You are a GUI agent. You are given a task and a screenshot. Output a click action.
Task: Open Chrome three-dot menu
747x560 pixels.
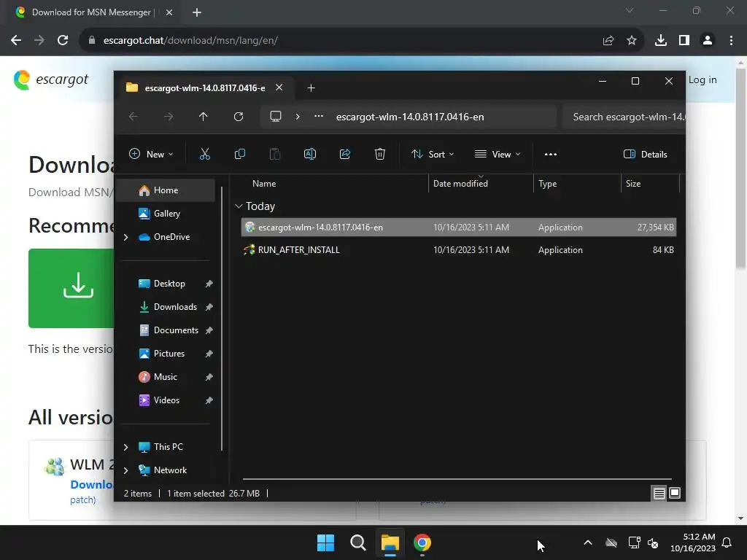(x=731, y=41)
